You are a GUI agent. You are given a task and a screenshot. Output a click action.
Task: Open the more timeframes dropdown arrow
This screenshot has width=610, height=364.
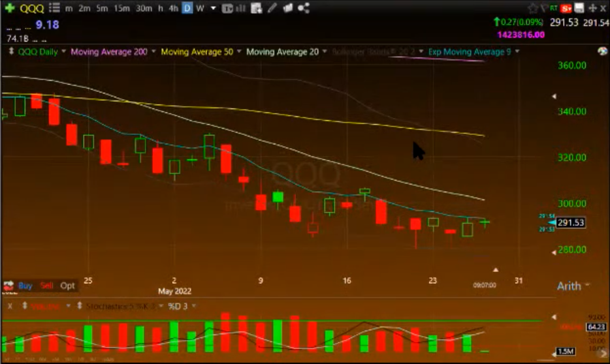213,8
